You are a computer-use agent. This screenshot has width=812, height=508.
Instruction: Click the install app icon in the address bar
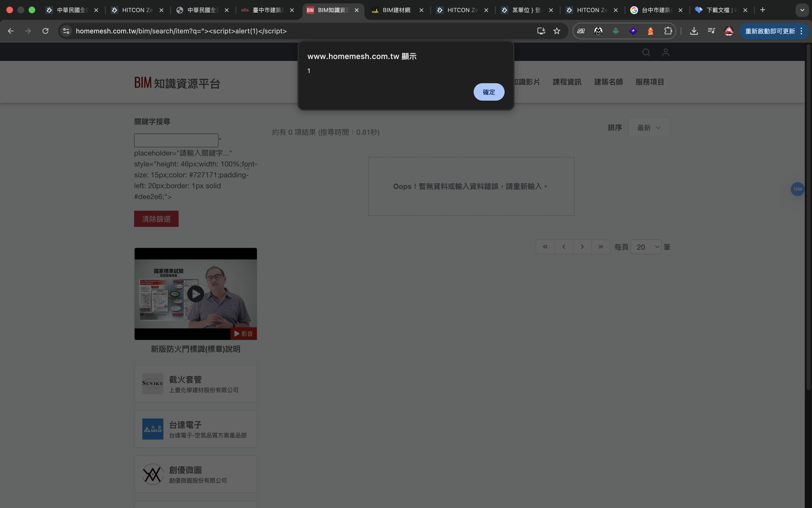[541, 31]
